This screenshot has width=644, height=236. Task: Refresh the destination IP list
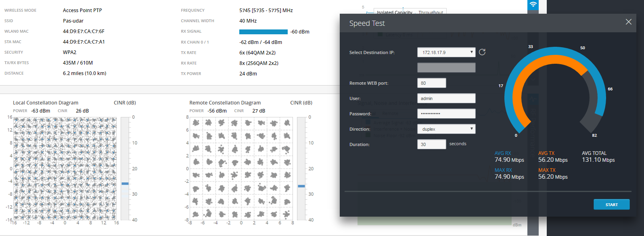[x=482, y=52]
